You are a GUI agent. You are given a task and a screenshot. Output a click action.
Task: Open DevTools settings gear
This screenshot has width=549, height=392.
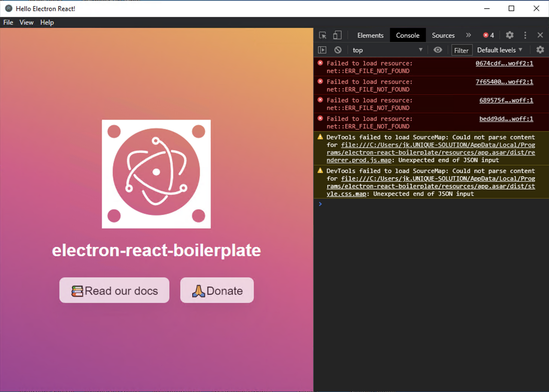click(510, 35)
